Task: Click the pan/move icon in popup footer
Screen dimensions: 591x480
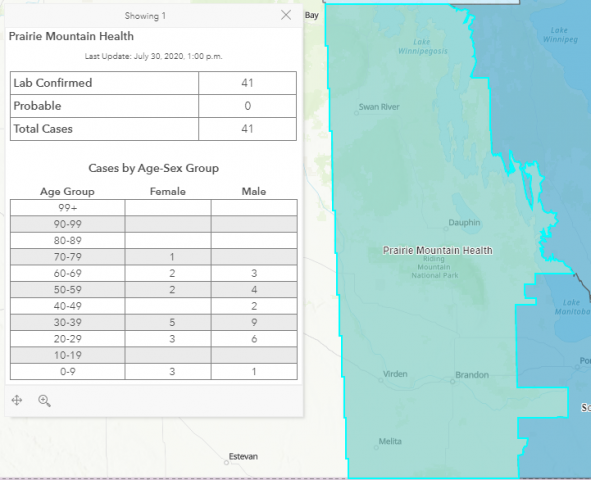Action: [x=17, y=400]
